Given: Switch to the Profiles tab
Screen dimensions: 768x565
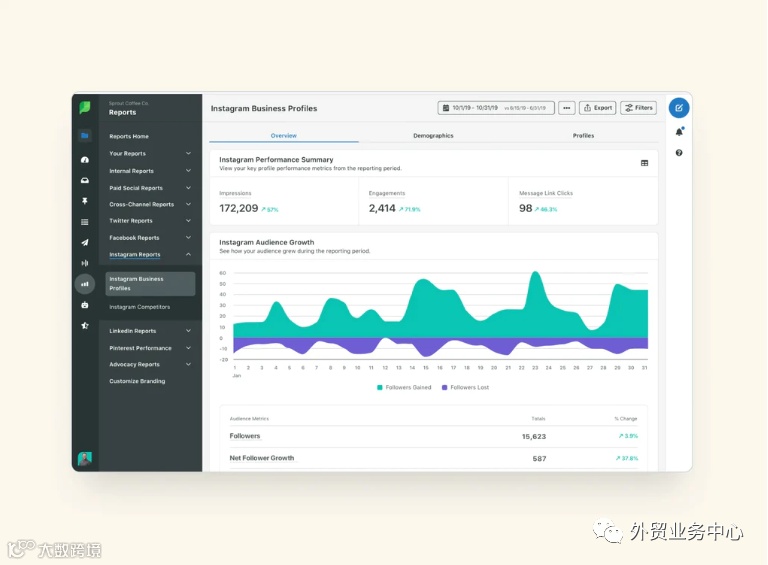Looking at the screenshot, I should (583, 136).
